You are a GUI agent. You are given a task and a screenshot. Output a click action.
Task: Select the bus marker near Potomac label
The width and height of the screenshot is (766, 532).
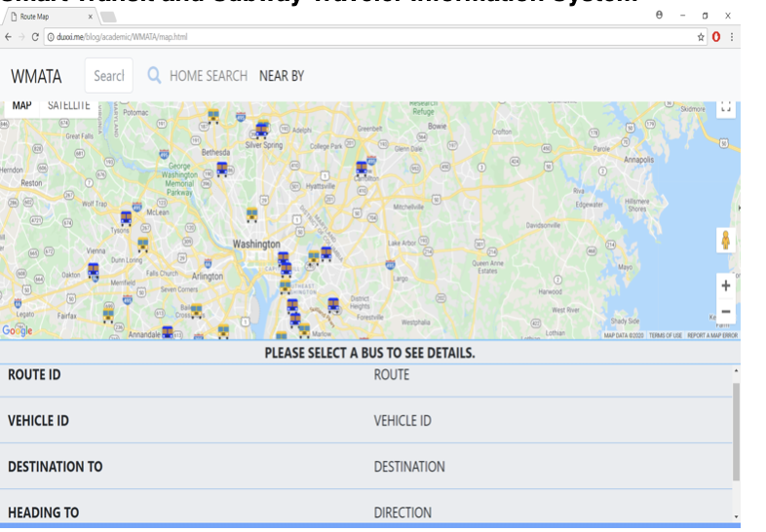(213, 116)
